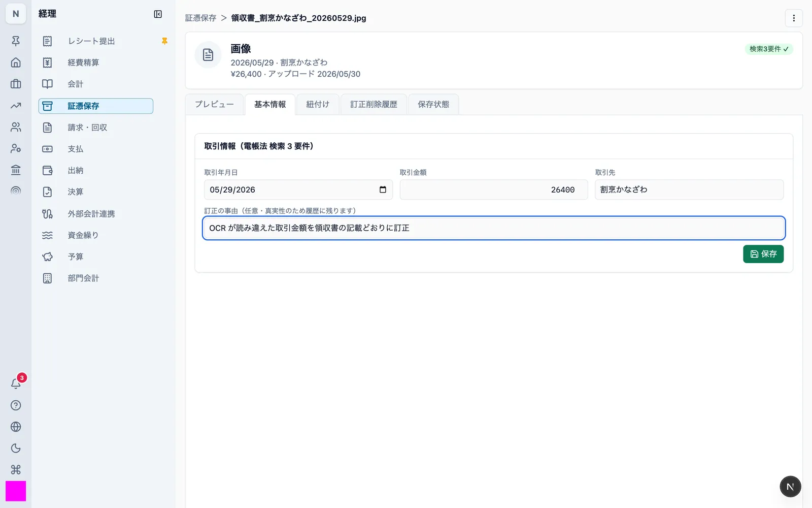
Task: Click the wallet icon for 出納
Action: coord(47,170)
